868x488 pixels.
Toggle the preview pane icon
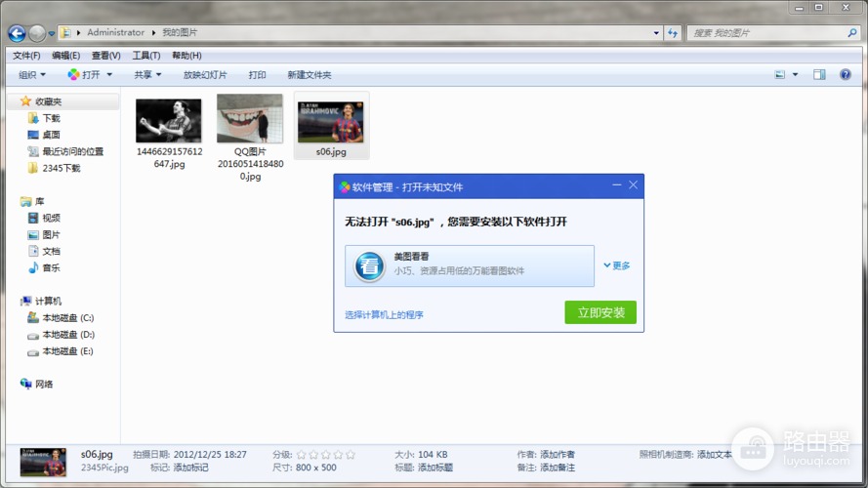click(819, 75)
